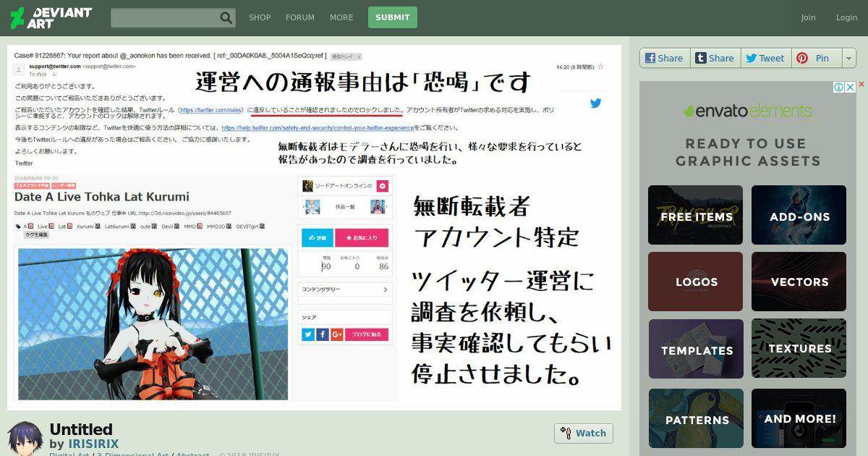Open the 3-Dimensional Art category link
This screenshot has height=456, width=868.
tap(132, 455)
